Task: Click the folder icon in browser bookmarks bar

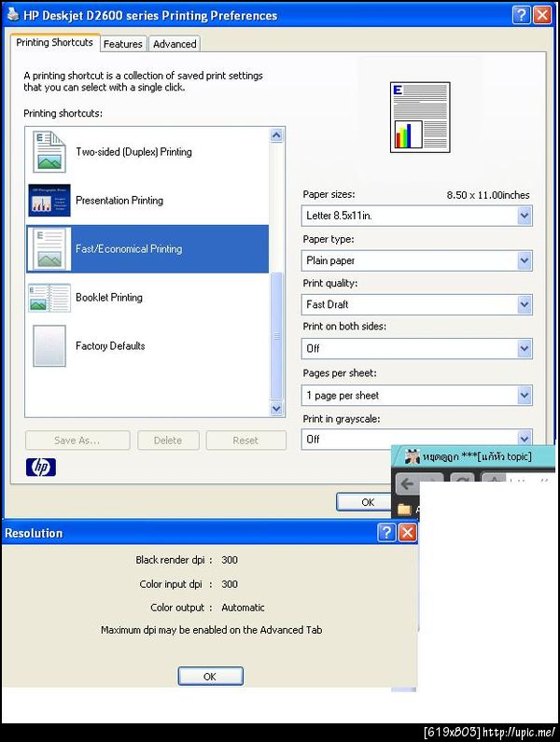Action: [404, 510]
